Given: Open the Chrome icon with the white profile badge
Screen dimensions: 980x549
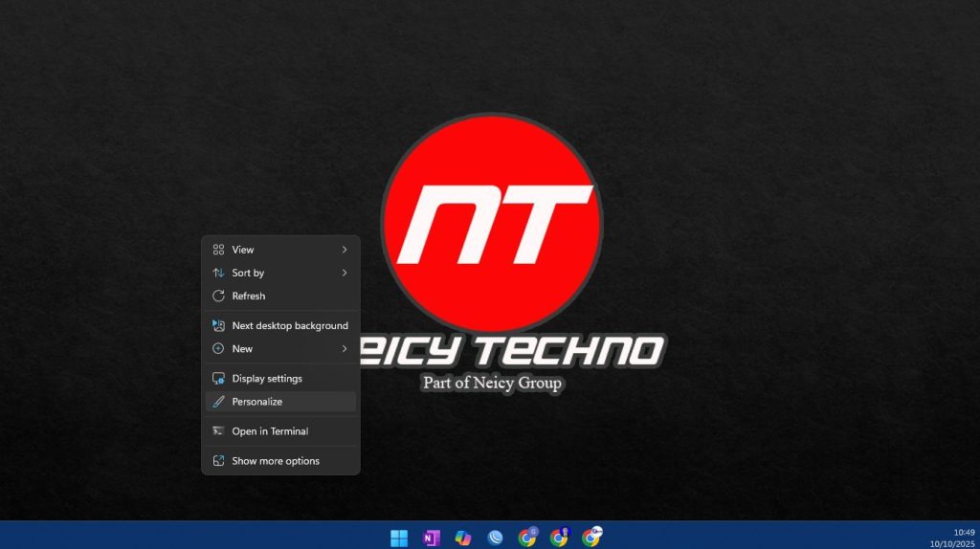Looking at the screenshot, I should (x=591, y=537).
